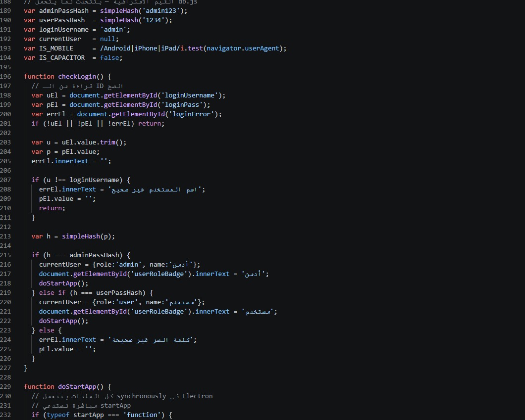Screen dimensions: 525x420
Task: Click typeof startApp on line 232
Action: click(x=75, y=415)
